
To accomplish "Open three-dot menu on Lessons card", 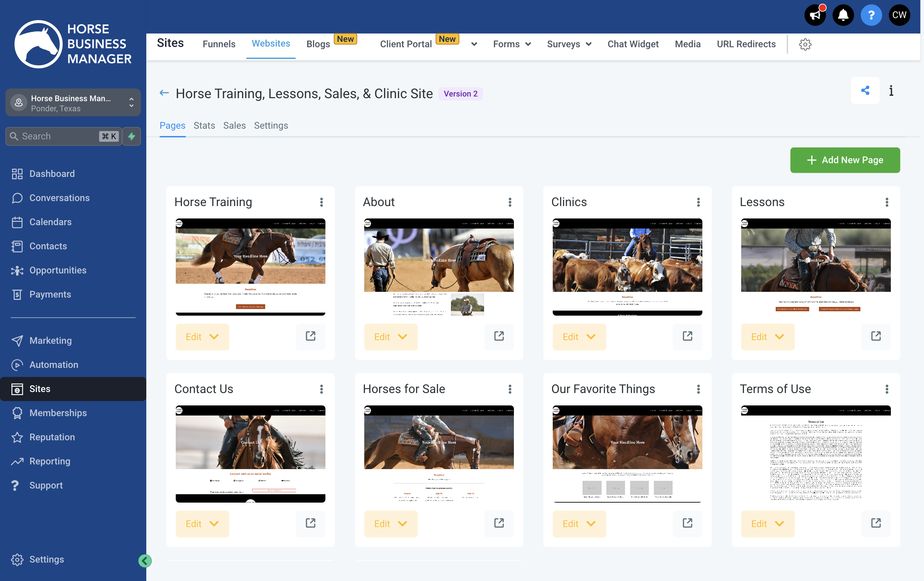I will (x=887, y=202).
